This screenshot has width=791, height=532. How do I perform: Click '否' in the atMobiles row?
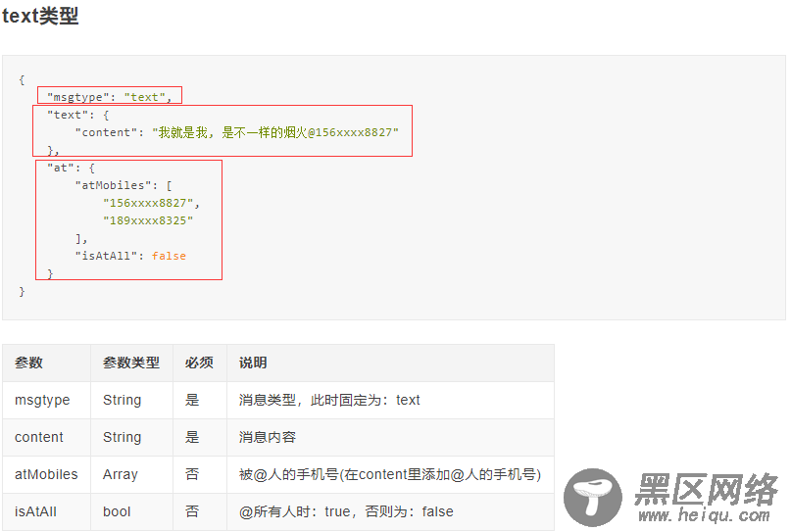point(192,474)
